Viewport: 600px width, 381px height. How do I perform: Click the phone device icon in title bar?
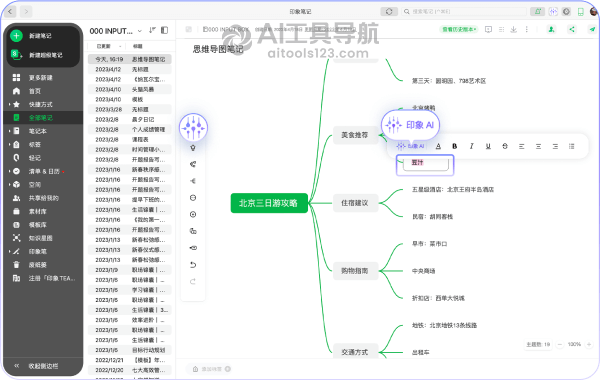[580, 12]
